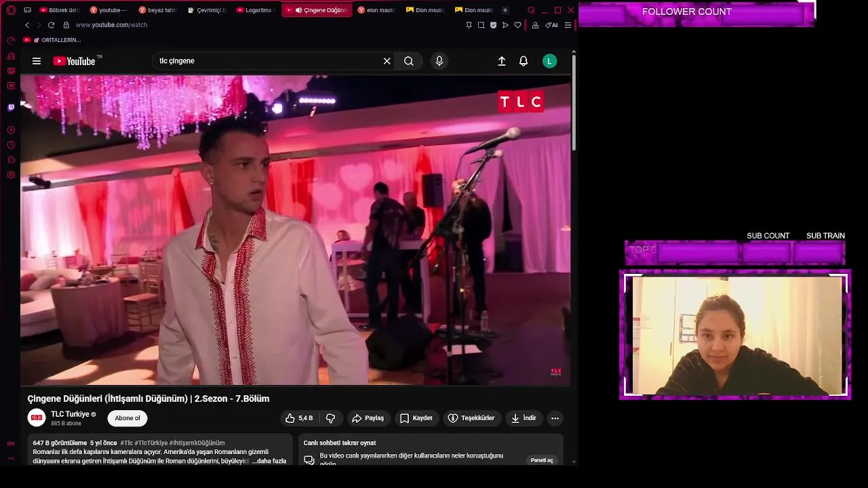The width and height of the screenshot is (868, 488).
Task: Open history clock icon in Opera sidebar
Action: coord(11,145)
